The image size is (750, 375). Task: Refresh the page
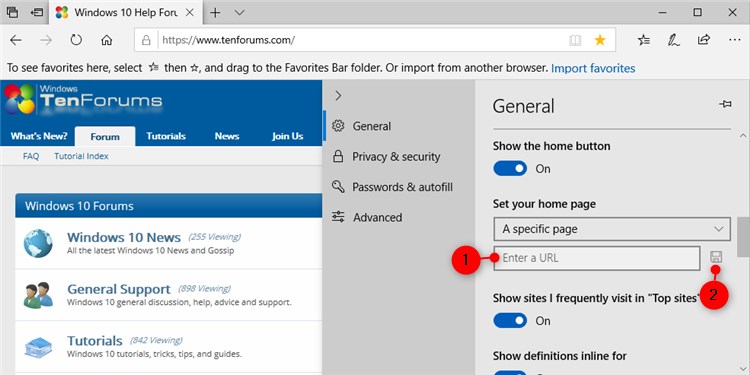tap(76, 40)
